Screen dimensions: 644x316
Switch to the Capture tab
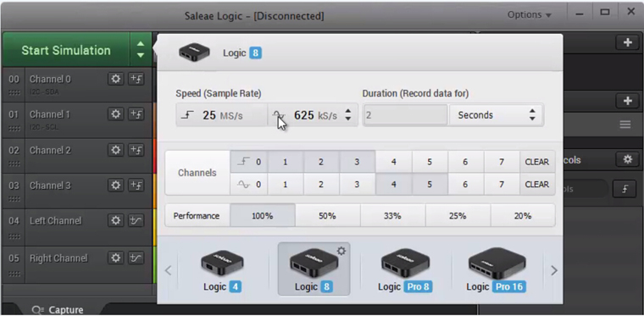click(58, 310)
